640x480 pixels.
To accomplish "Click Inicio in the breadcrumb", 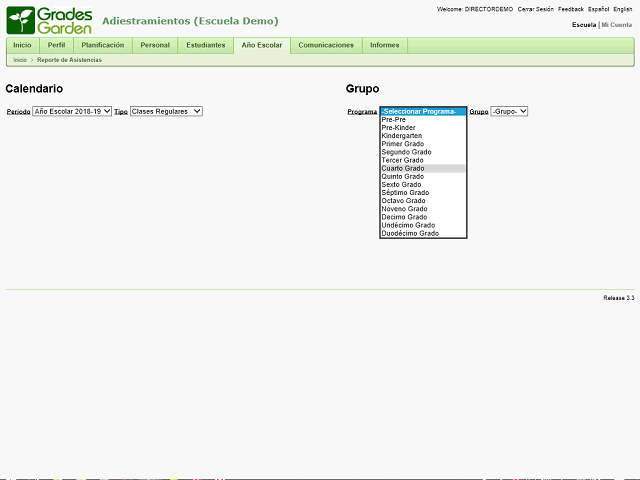I will pos(20,60).
